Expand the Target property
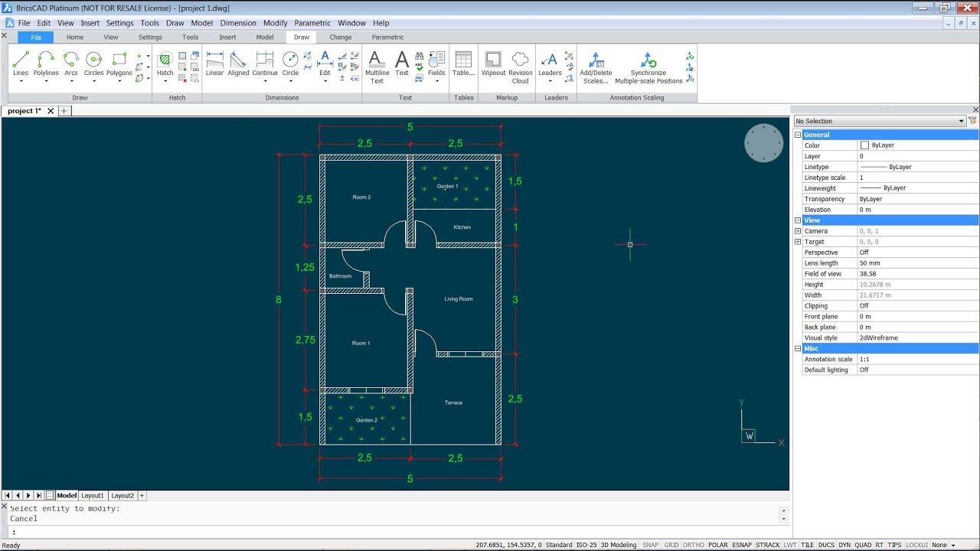The width and height of the screenshot is (980, 551). (x=798, y=242)
